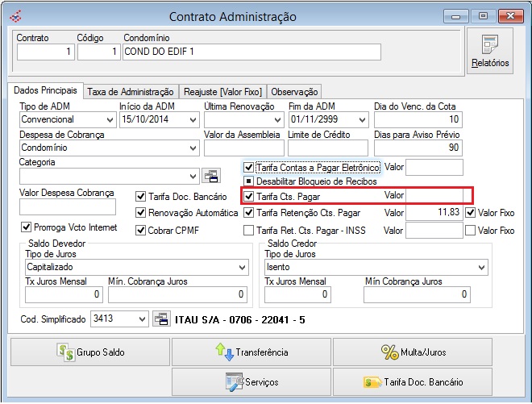Expand Saldo Credor Tipo de Juros dropdown
Image resolution: width=532 pixels, height=404 pixels.
click(481, 267)
